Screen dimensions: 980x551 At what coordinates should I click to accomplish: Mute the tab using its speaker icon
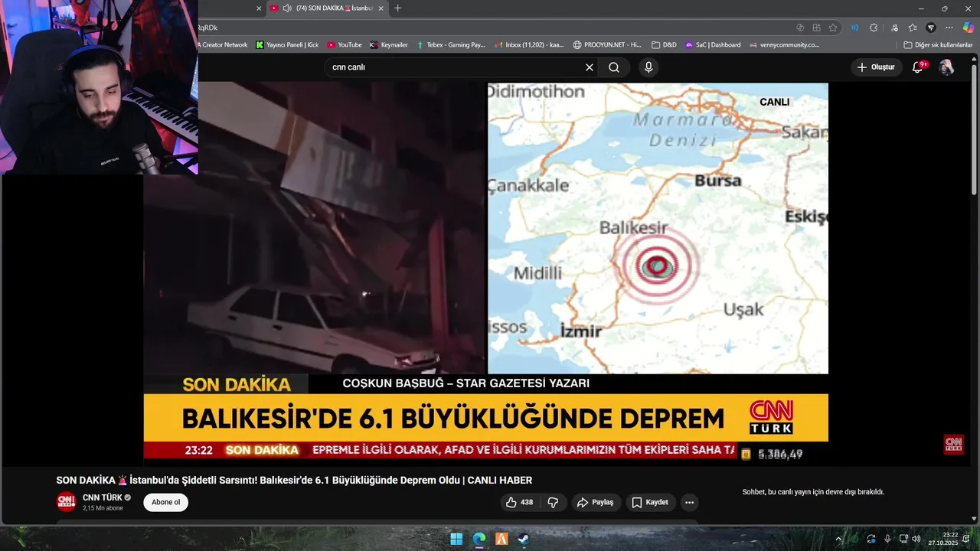[x=287, y=8]
